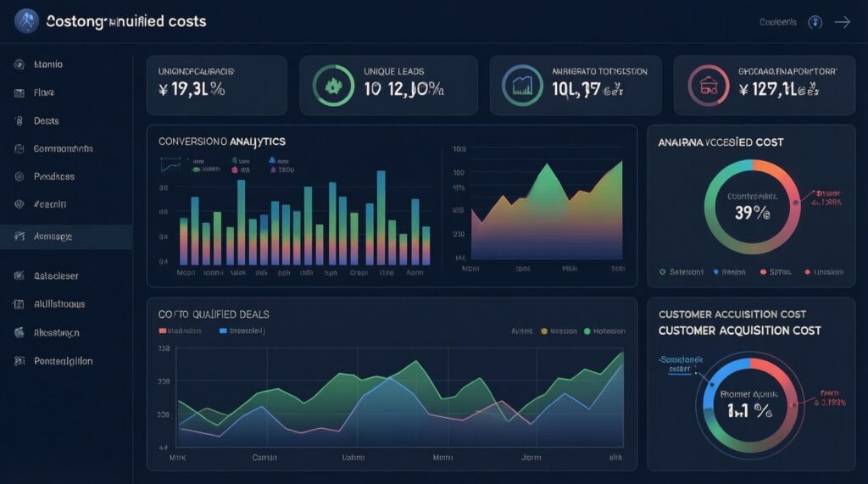Screen dimensions: 868x484
Task: Click the Coplcents link in top bar
Action: click(x=777, y=22)
